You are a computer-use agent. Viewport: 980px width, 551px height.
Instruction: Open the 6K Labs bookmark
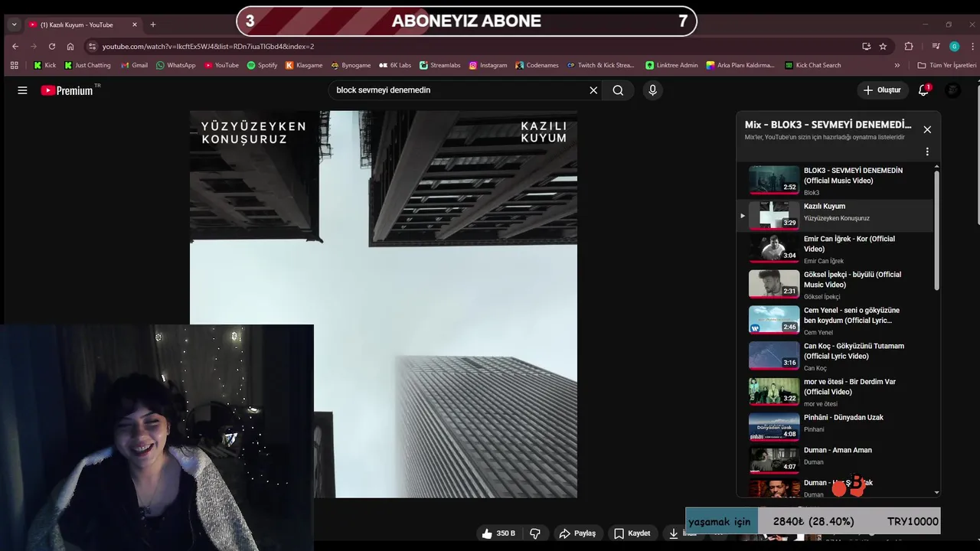(394, 65)
